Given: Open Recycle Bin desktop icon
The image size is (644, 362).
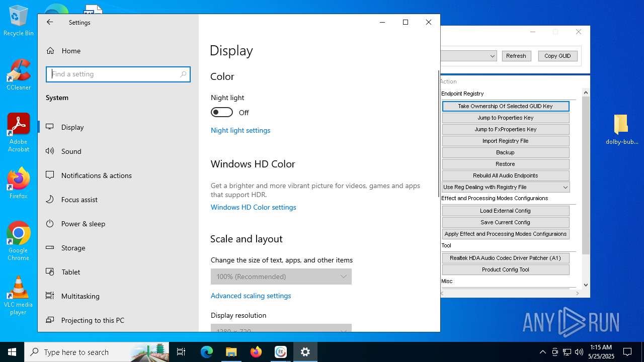Looking at the screenshot, I should tap(19, 21).
